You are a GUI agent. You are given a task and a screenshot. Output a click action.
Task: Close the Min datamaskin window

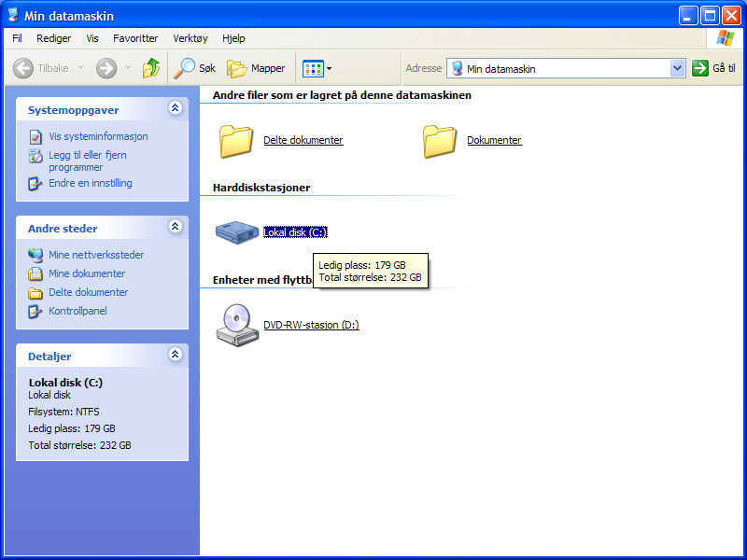[731, 16]
